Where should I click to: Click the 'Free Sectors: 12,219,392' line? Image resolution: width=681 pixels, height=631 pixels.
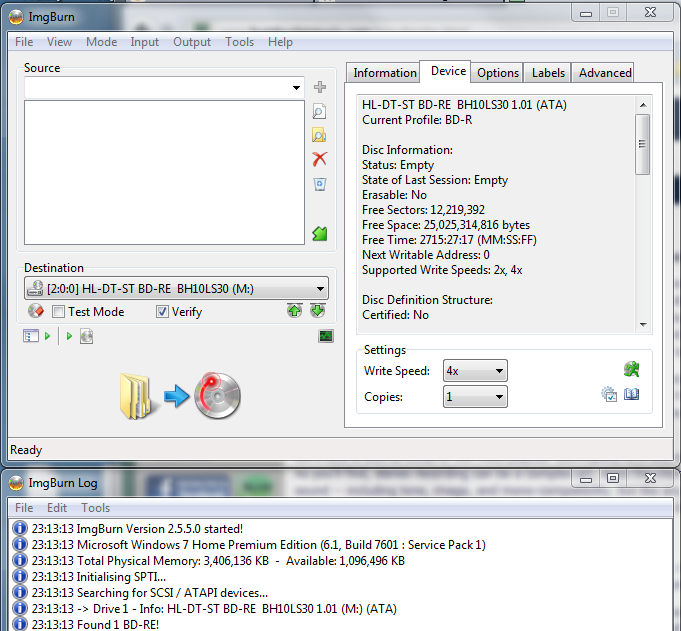click(423, 210)
